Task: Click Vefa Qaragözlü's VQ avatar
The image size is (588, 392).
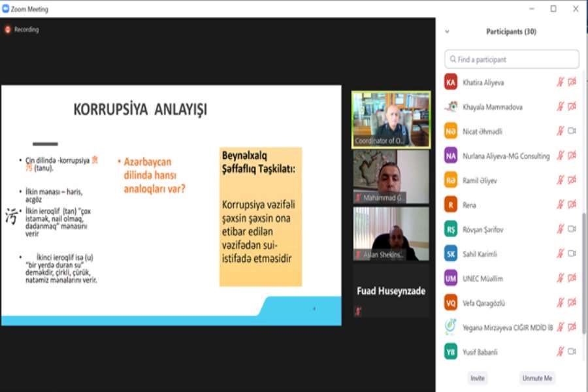Action: (x=451, y=302)
